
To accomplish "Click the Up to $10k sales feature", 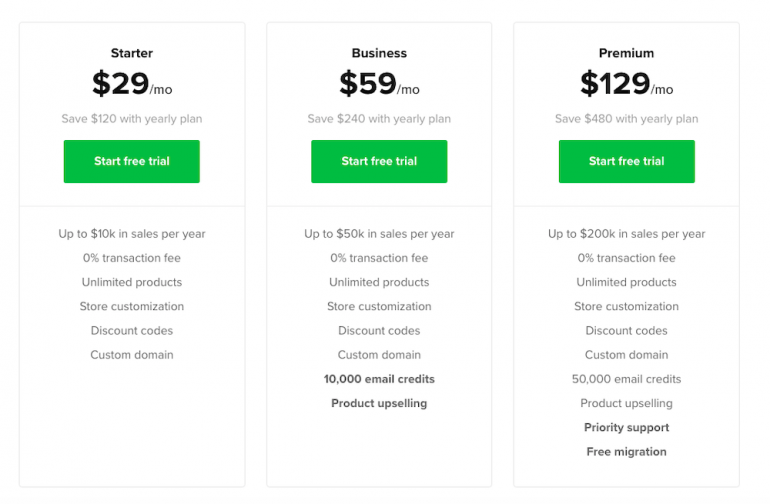I will 132,234.
